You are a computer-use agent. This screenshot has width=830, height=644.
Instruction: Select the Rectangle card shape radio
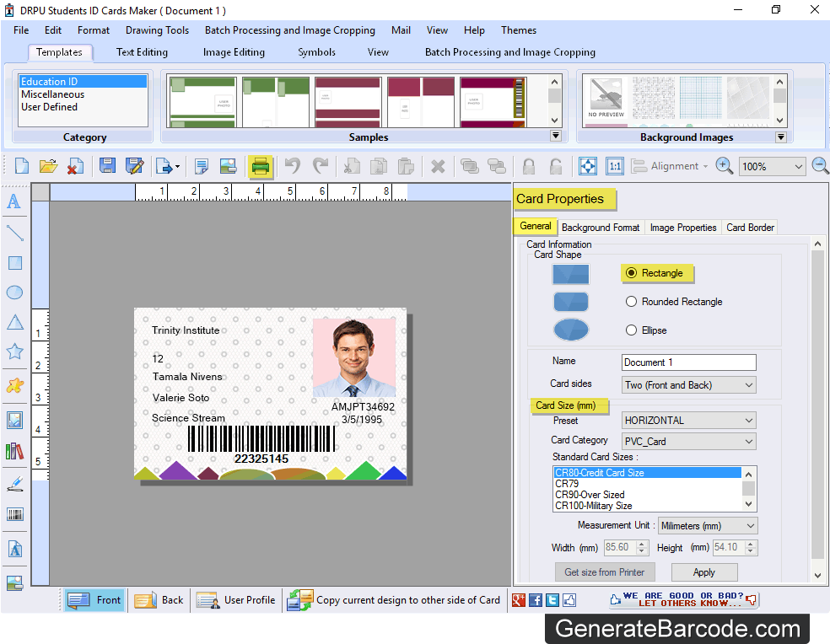click(x=631, y=273)
